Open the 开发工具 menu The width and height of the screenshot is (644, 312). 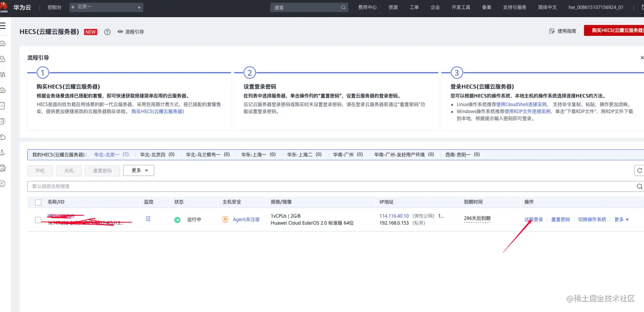tap(461, 7)
